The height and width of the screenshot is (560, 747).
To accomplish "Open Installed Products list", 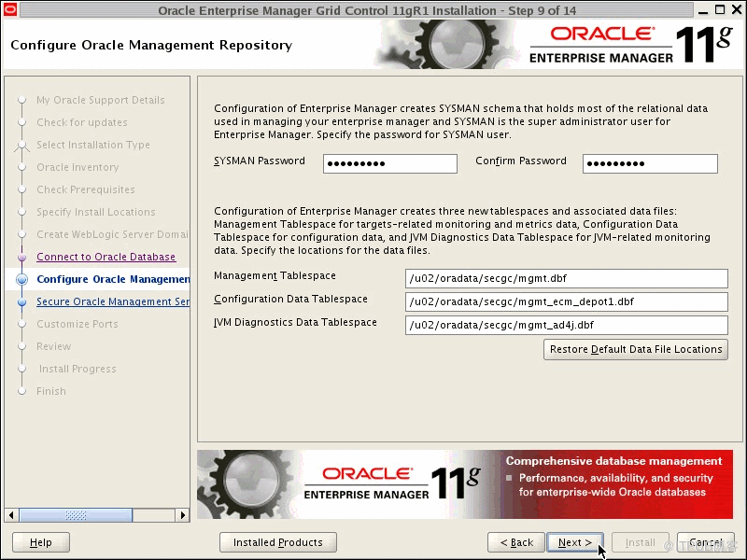I will tap(278, 542).
